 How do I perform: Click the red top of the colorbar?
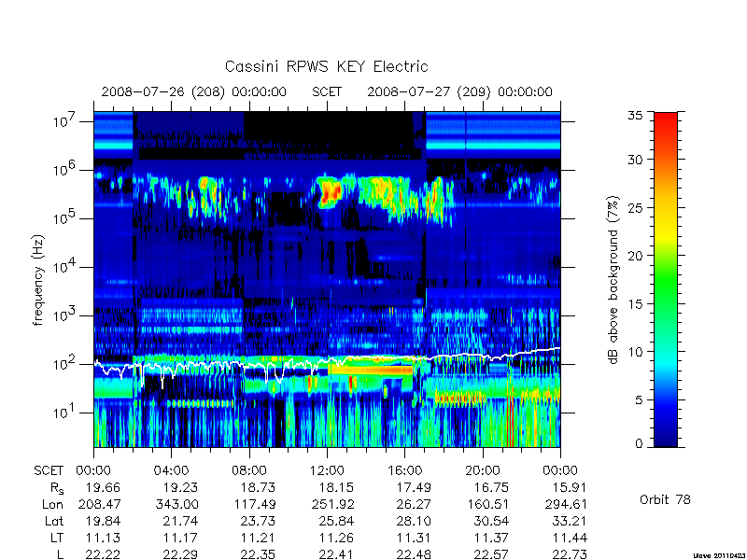click(x=666, y=124)
